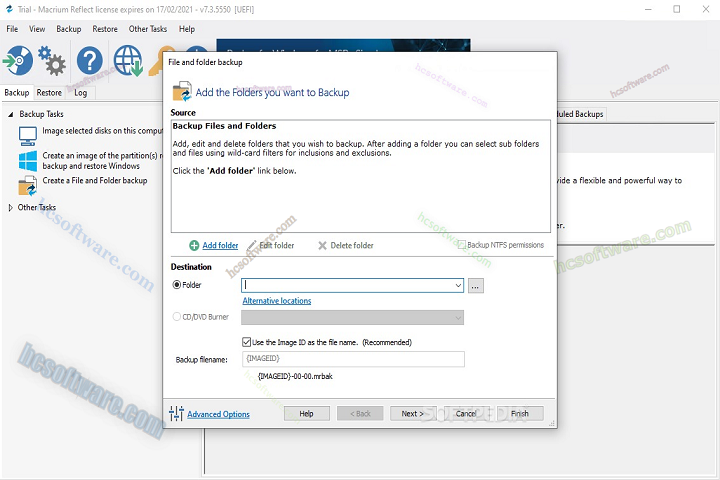Select the CD/DVD Burner radio button
Screen dimensions: 720x480
tap(177, 316)
